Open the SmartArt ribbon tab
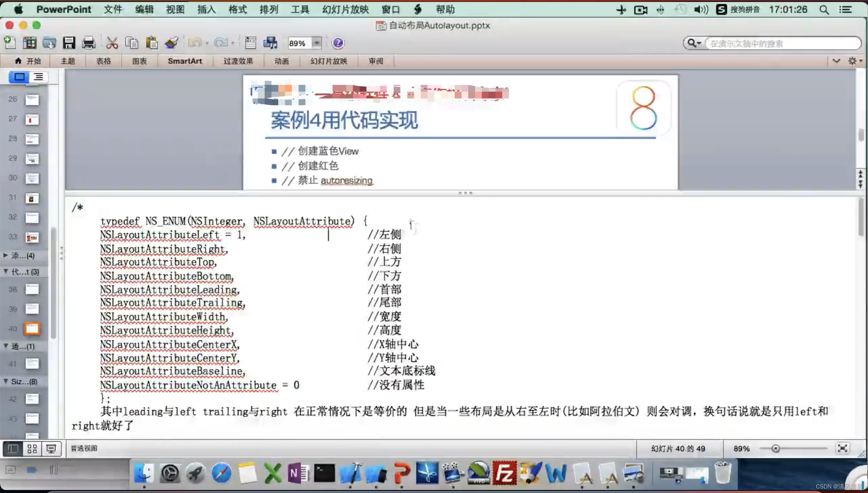Viewport: 868px width, 493px height. click(x=185, y=61)
